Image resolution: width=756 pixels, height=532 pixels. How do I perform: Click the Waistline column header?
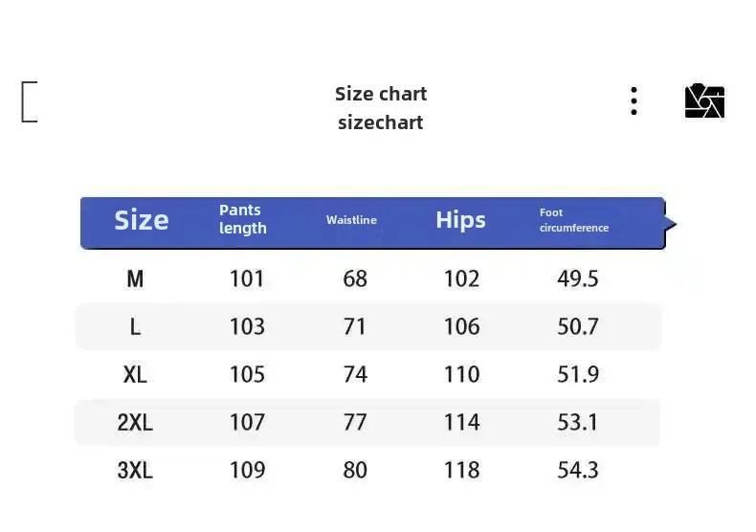pyautogui.click(x=351, y=220)
